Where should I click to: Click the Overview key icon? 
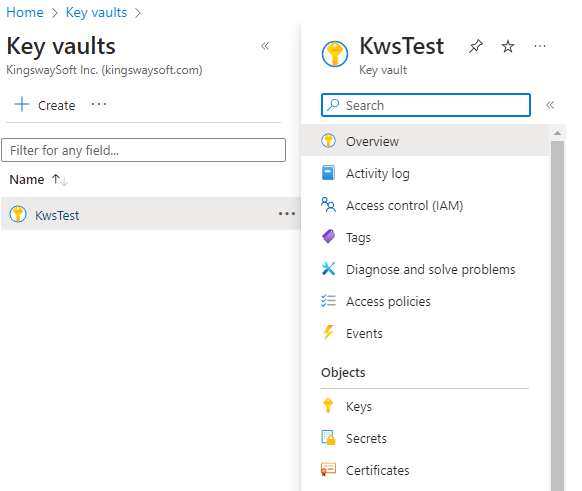click(x=328, y=141)
